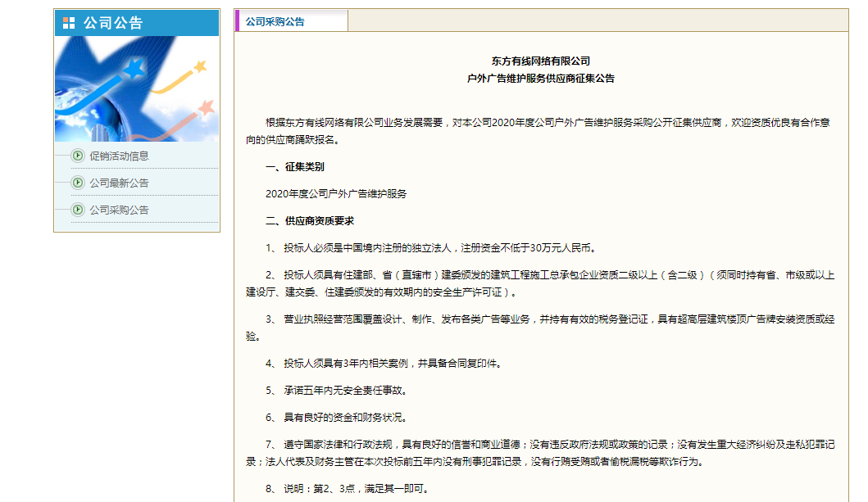Open the 促销活动信息 sidebar link

click(119, 156)
